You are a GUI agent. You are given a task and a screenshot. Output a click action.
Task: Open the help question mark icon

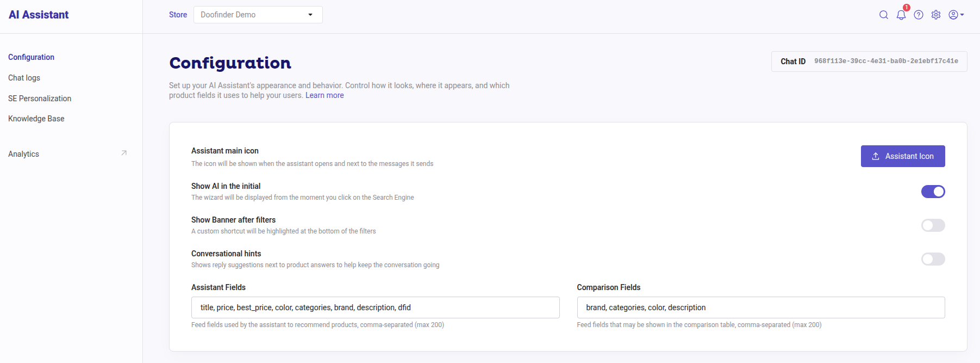tap(919, 15)
